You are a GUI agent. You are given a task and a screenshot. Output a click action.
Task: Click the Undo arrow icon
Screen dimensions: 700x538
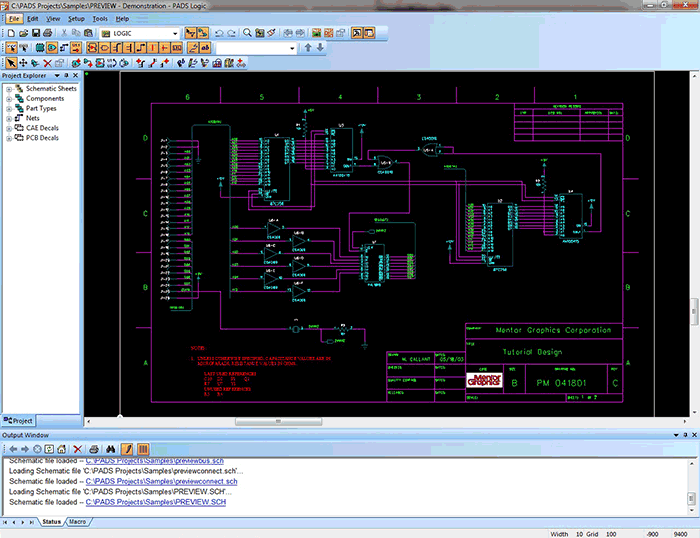[x=219, y=33]
